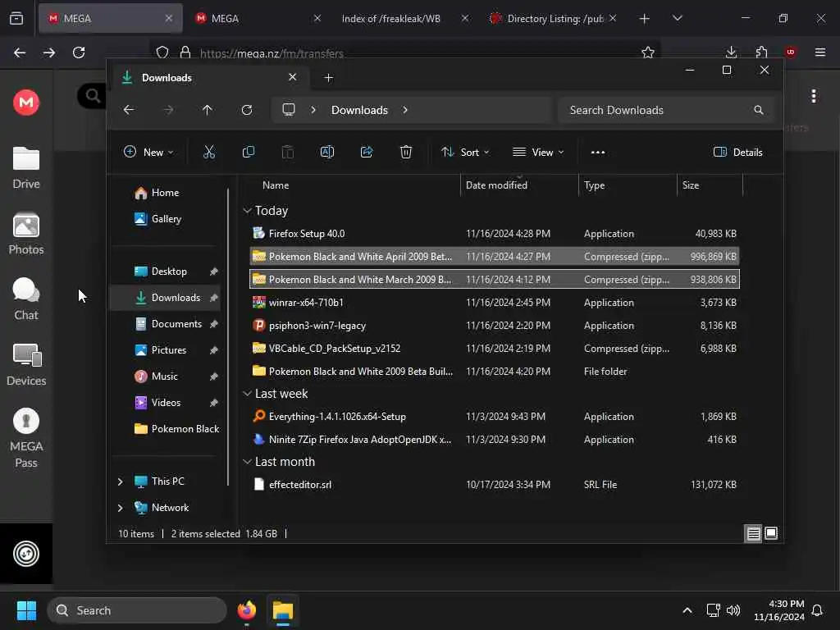840x630 pixels.
Task: Click Firefox downloads arrow icon in browser toolbar
Action: pos(731,52)
